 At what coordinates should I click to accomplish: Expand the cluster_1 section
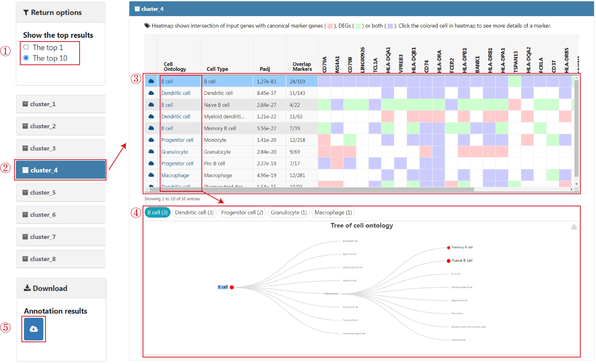[61, 104]
